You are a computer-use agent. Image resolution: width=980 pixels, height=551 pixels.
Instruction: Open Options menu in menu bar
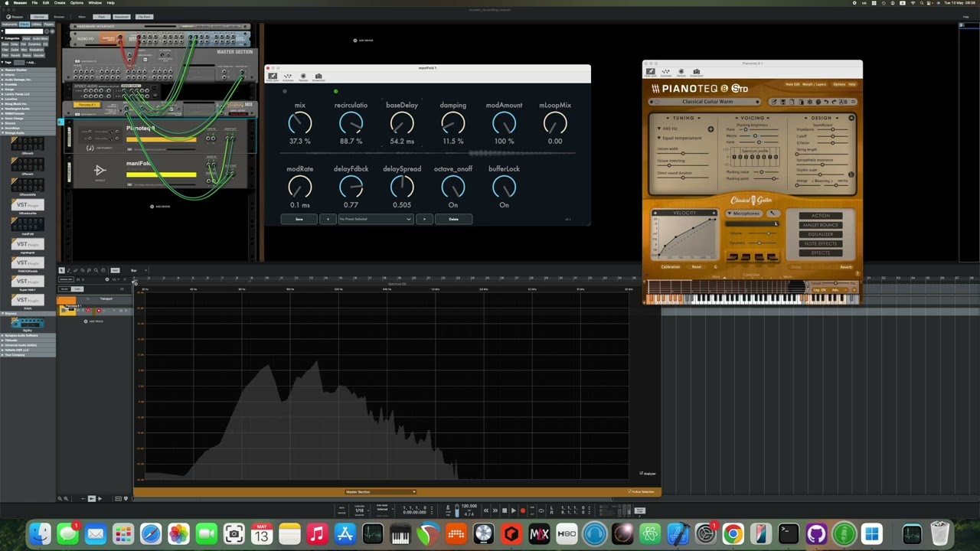(x=77, y=3)
